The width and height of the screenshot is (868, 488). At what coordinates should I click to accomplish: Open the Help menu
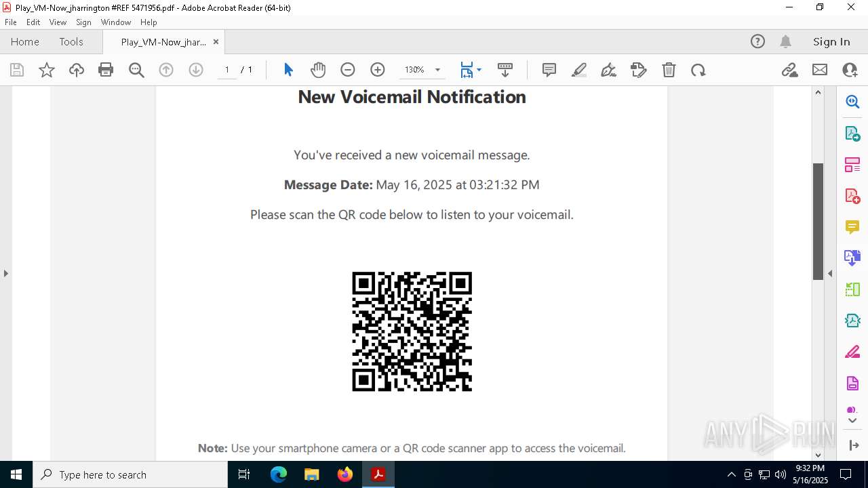coord(149,22)
